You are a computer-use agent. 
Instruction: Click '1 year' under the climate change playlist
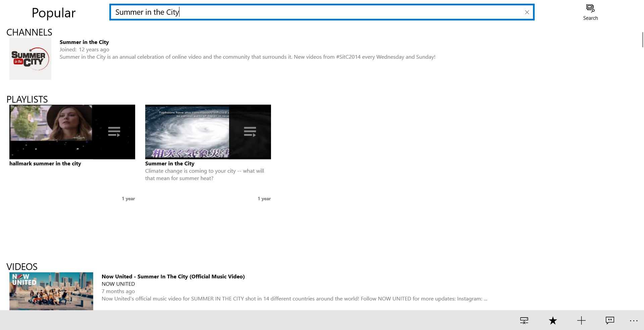pyautogui.click(x=264, y=199)
